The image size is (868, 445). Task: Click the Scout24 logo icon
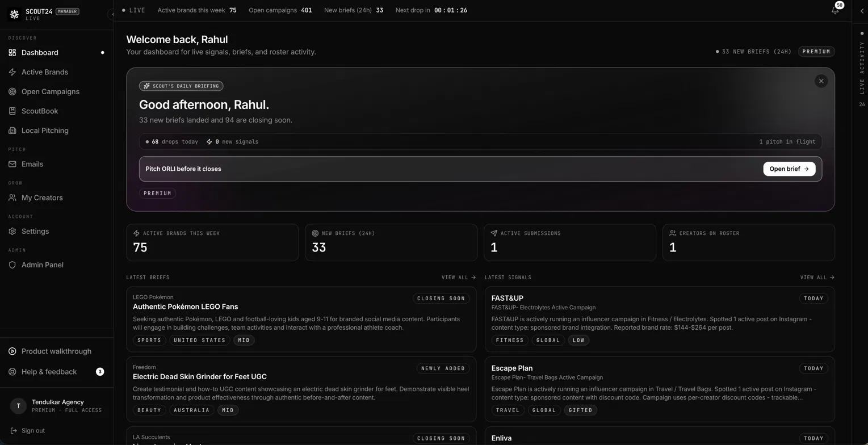tap(15, 14)
